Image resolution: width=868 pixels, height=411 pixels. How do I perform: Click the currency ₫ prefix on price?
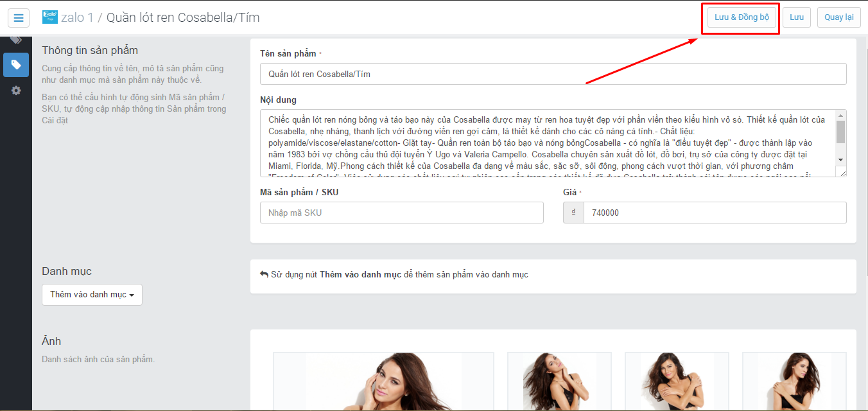pos(573,213)
